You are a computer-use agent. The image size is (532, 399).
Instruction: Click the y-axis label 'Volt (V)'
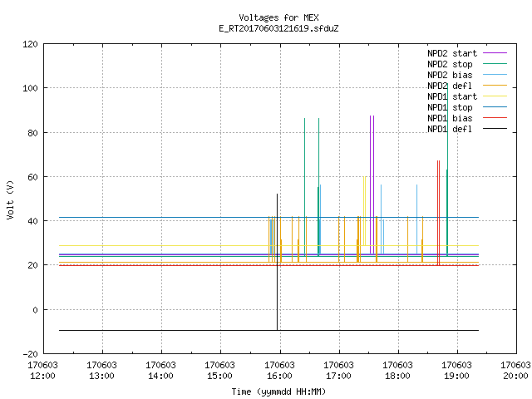click(x=10, y=199)
